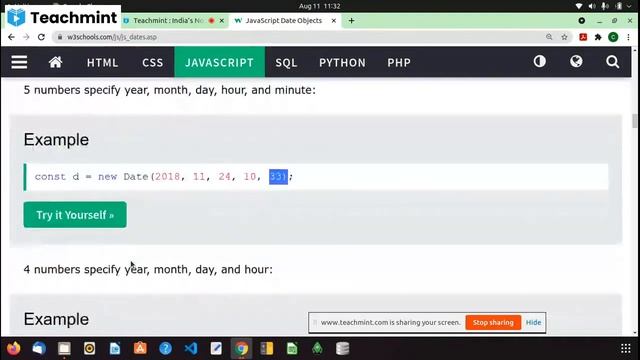This screenshot has height=360, width=640.
Task: Launch Thunderbird mail from the dock
Action: 39,348
